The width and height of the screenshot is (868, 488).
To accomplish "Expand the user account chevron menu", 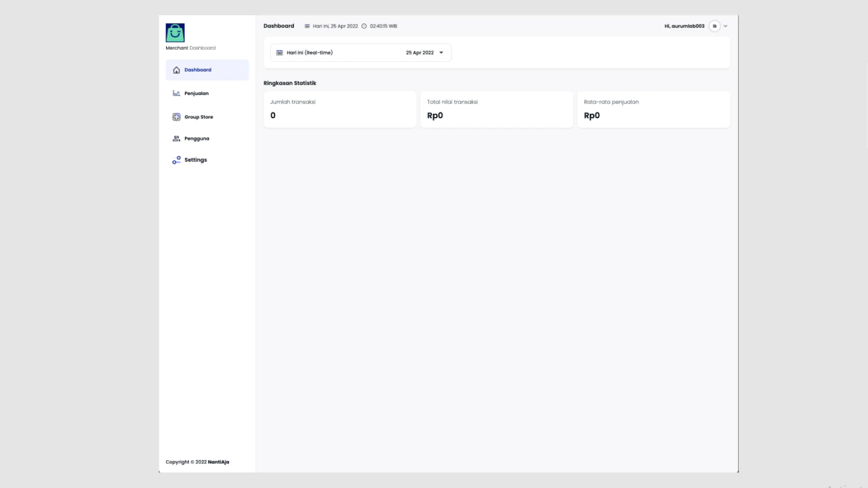I will coord(725,26).
